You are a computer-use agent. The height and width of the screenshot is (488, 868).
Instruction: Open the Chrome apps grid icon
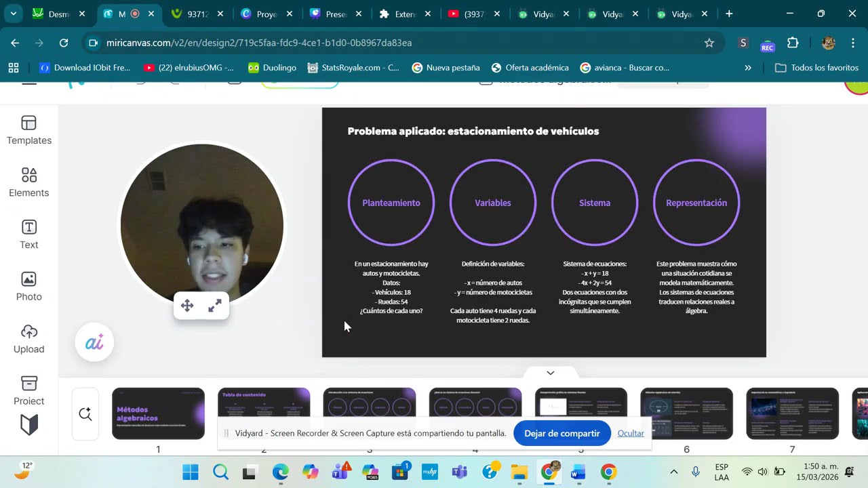[x=14, y=68]
